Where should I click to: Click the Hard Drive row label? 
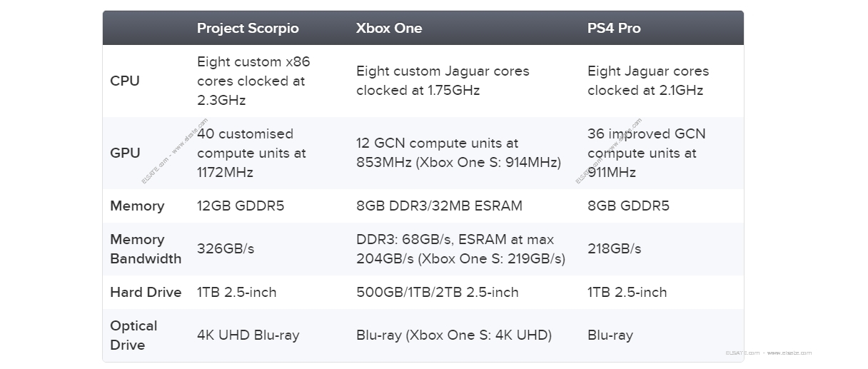(146, 292)
